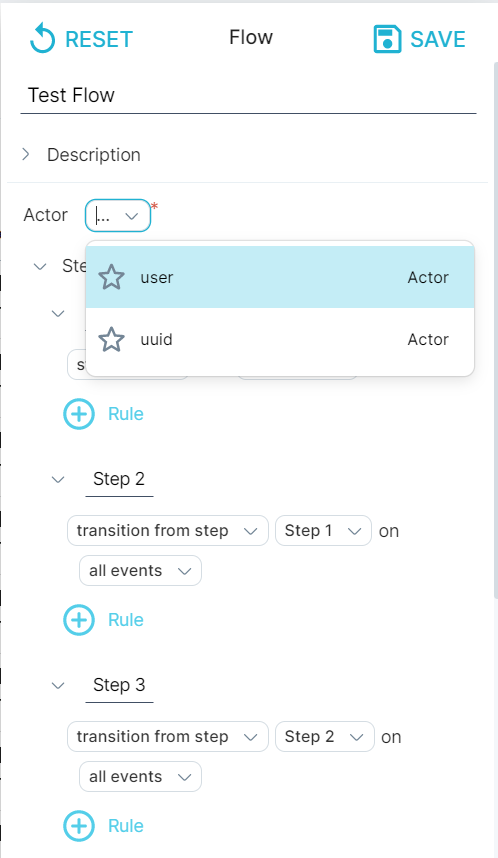This screenshot has width=498, height=858.
Task: Open all events dropdown under Step 3
Action: 141,776
